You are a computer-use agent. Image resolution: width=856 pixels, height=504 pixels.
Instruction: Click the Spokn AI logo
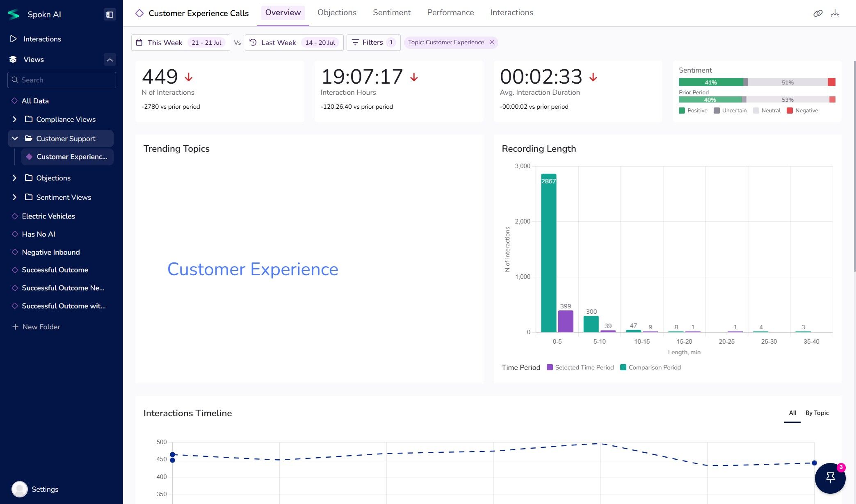click(14, 14)
